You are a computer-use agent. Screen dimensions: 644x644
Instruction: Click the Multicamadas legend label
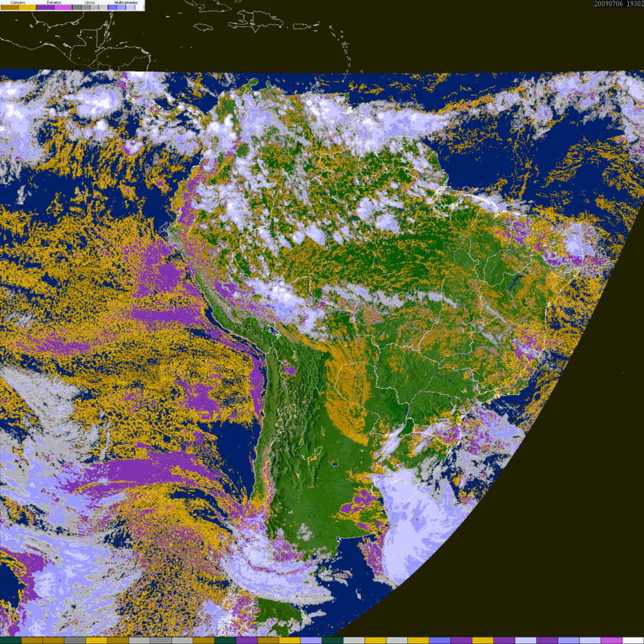(x=126, y=2)
